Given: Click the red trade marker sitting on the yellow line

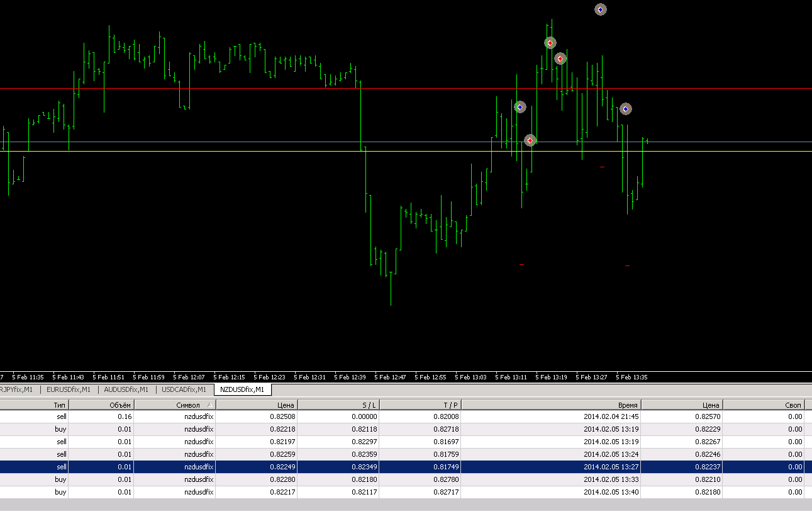Looking at the screenshot, I should click(x=530, y=140).
